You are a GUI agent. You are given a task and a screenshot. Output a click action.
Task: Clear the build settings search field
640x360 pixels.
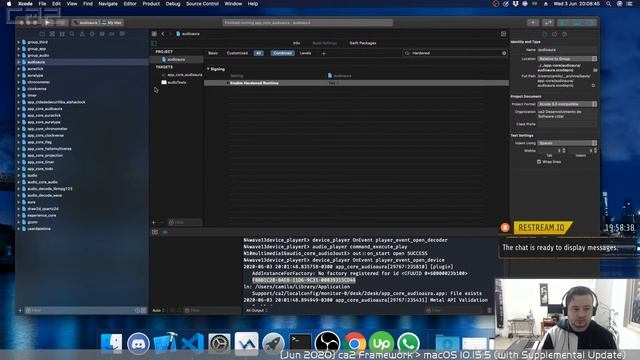(x=504, y=53)
